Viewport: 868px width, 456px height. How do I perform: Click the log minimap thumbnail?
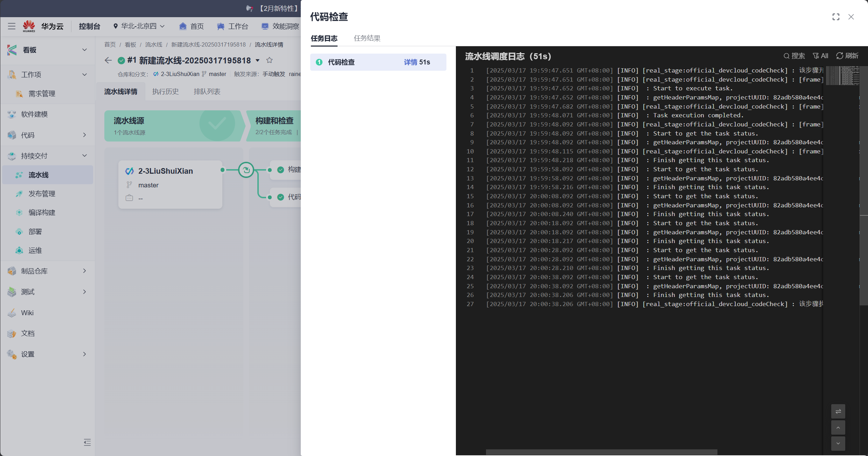(x=842, y=75)
